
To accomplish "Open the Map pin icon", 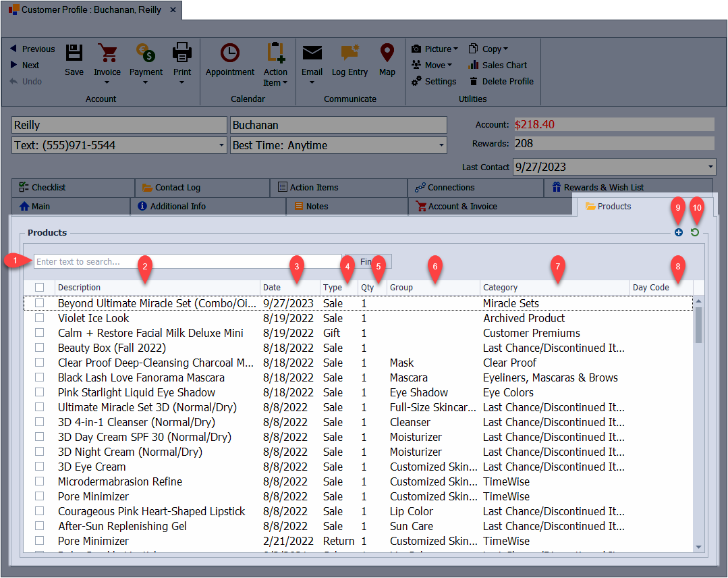I will click(x=387, y=53).
